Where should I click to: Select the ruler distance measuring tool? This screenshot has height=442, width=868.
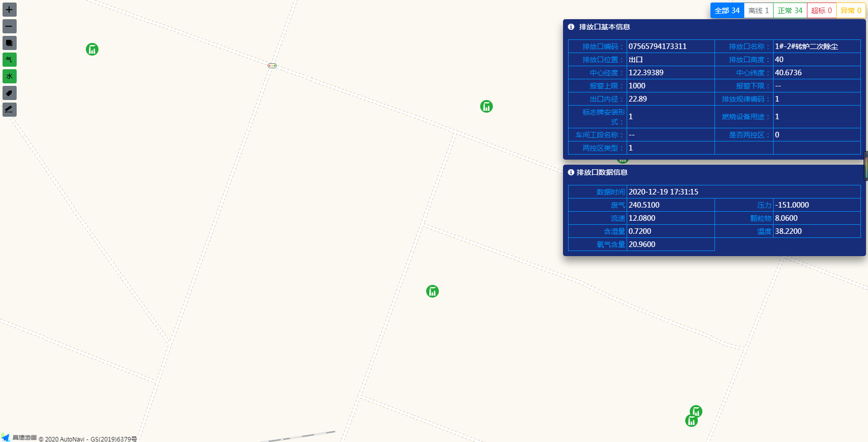coord(10,110)
